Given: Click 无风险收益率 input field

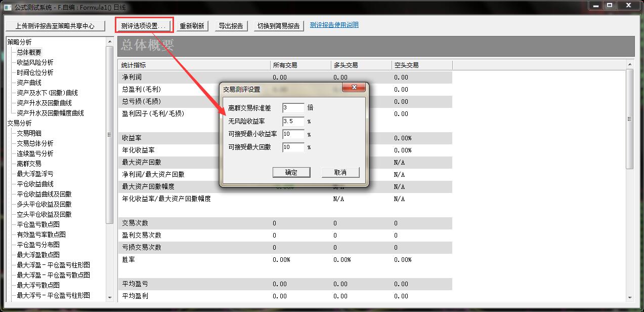Looking at the screenshot, I should (x=293, y=121).
